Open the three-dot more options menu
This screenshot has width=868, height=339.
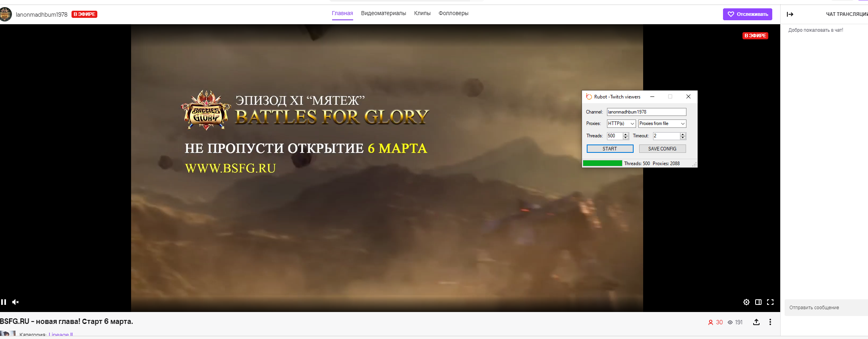(x=770, y=322)
